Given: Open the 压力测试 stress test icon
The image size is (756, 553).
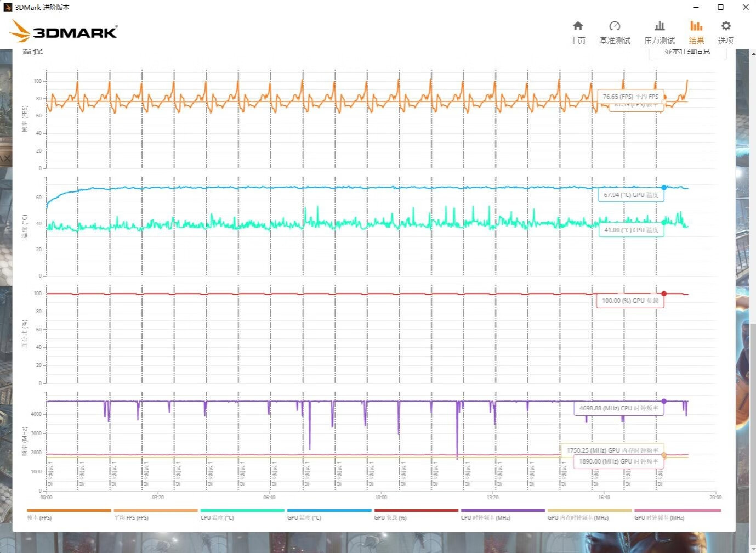Looking at the screenshot, I should click(659, 32).
